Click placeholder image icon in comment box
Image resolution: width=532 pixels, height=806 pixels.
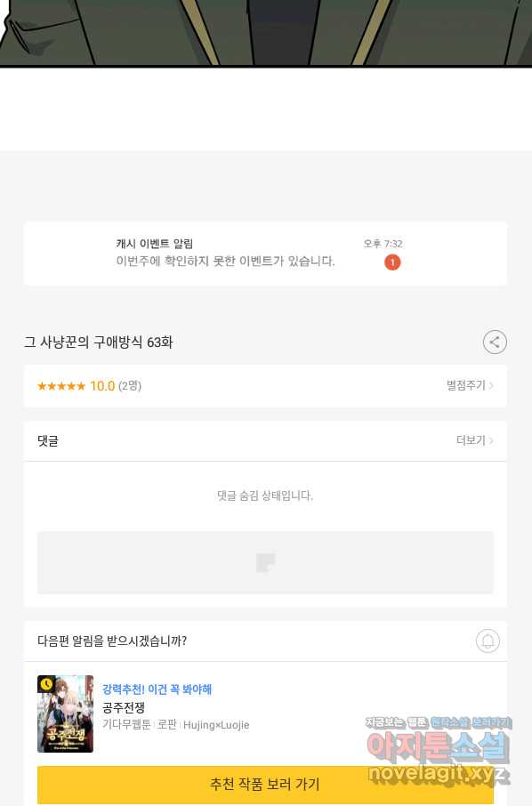click(x=266, y=562)
